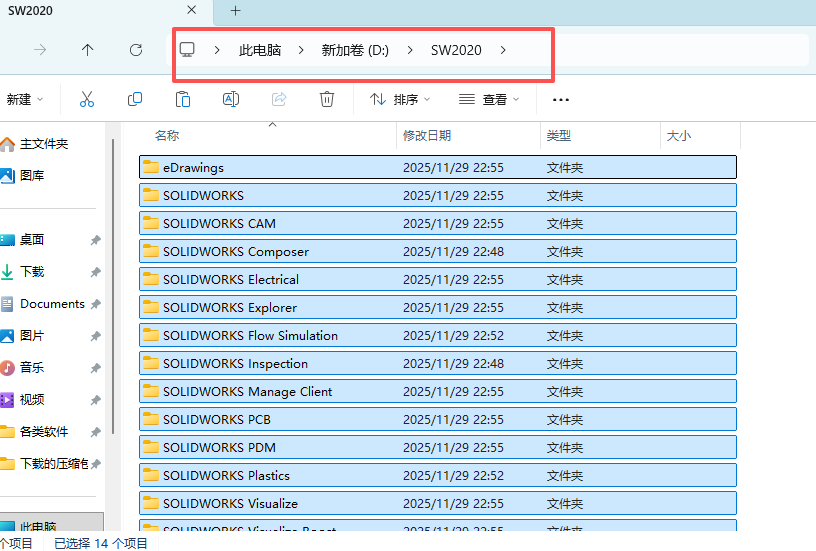Viewport: 816px width, 551px height.
Task: Click the Paste clipboard icon
Action: 183,99
